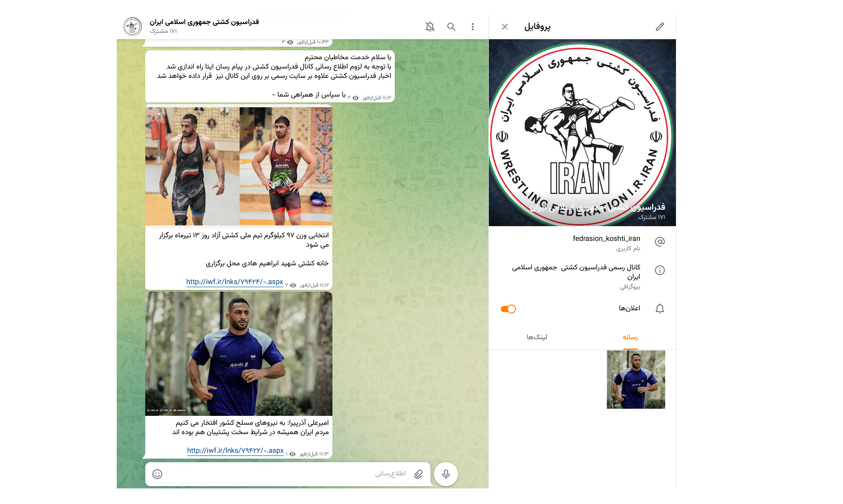Open the emoji picker in message box
This screenshot has height=504, width=843.
157,474
